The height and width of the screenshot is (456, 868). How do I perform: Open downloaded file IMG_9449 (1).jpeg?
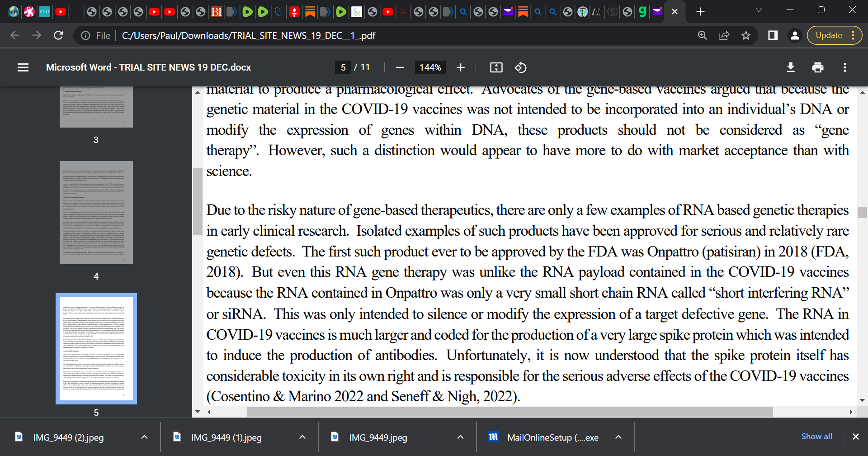coord(226,437)
